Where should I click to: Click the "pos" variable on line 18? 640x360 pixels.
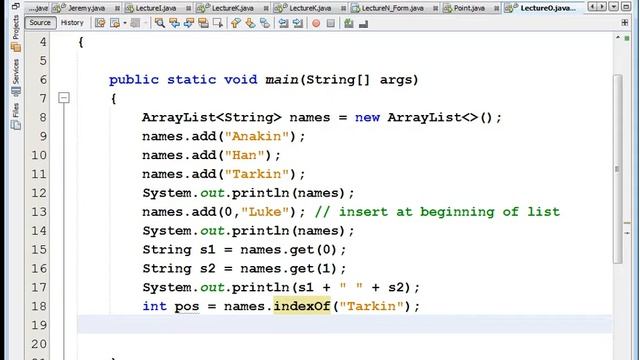tap(187, 307)
